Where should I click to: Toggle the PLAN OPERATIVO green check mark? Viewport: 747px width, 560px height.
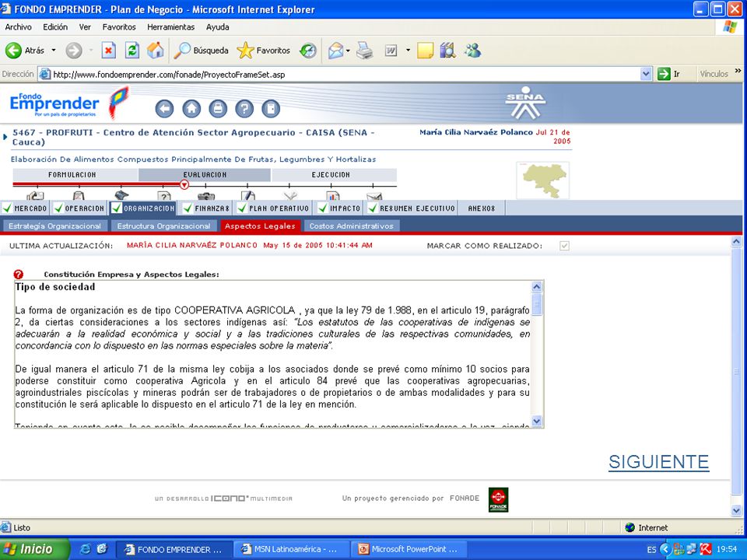tap(242, 208)
